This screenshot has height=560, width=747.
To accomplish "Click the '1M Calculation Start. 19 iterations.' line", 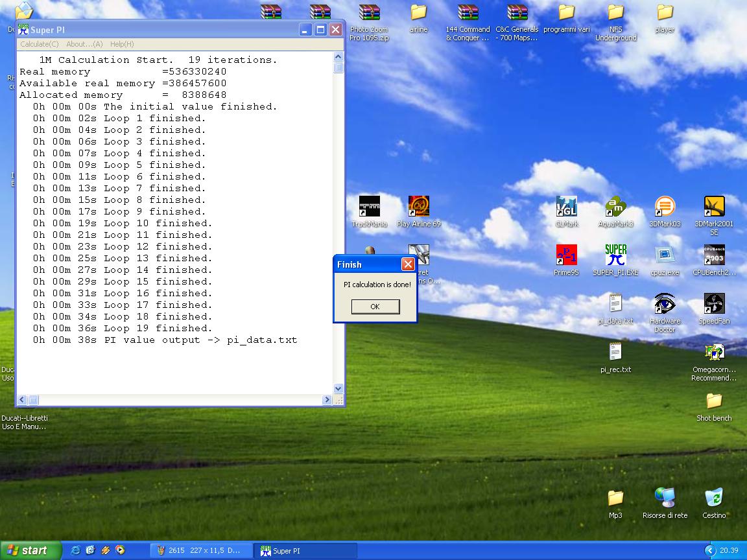I will pyautogui.click(x=158, y=60).
